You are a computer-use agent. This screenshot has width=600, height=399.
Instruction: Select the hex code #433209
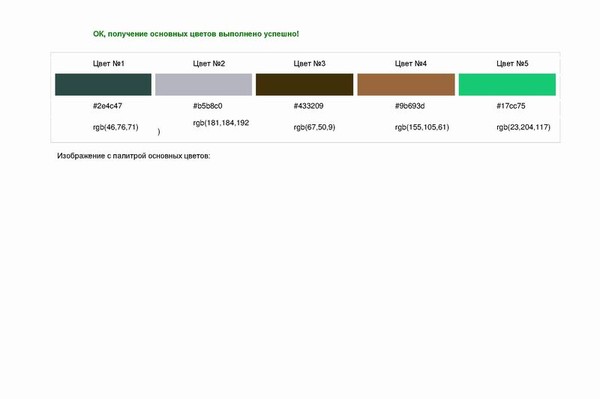pyautogui.click(x=308, y=106)
